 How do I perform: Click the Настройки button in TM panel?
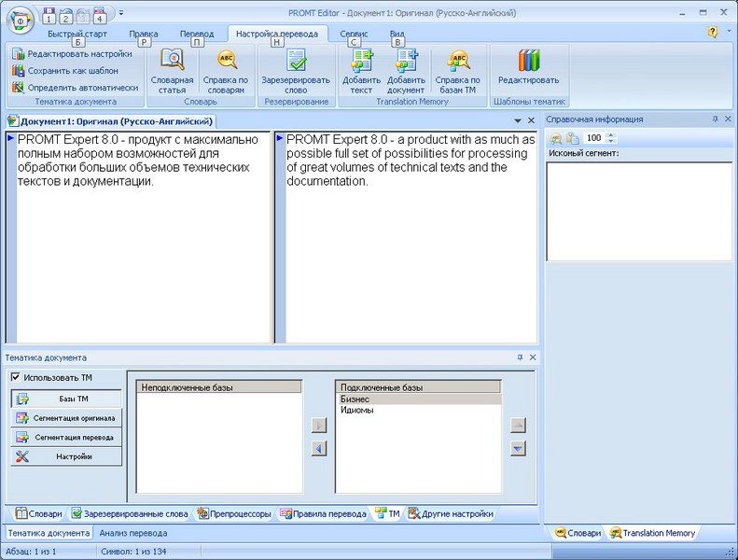66,456
